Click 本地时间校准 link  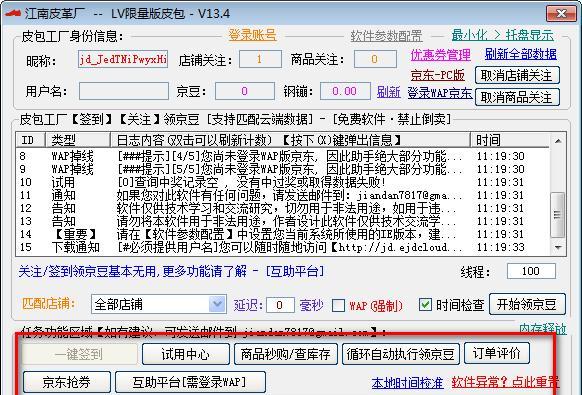pyautogui.click(x=408, y=383)
